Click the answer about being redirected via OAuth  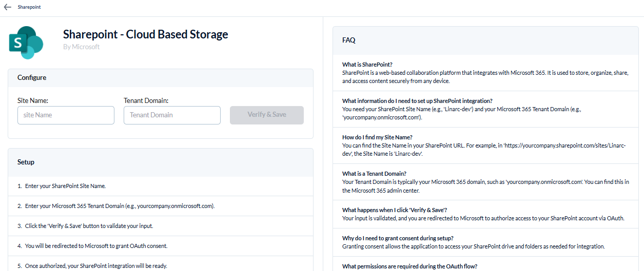[x=483, y=218]
